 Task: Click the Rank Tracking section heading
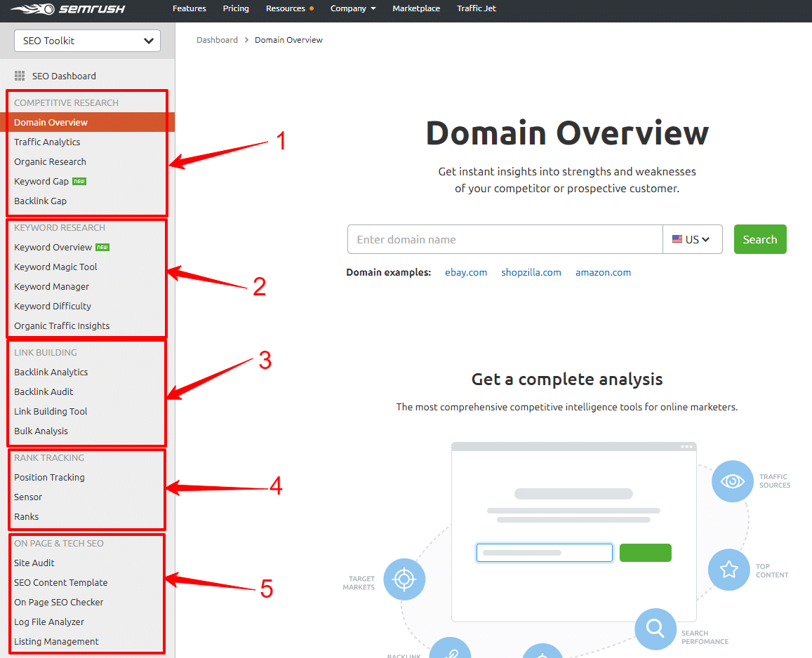click(x=49, y=457)
